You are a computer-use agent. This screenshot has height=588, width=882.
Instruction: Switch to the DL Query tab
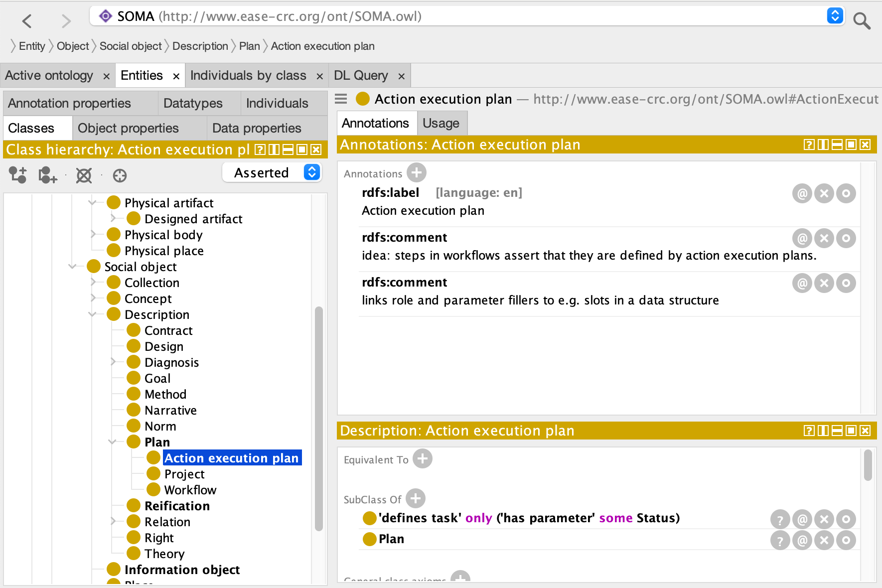tap(361, 75)
